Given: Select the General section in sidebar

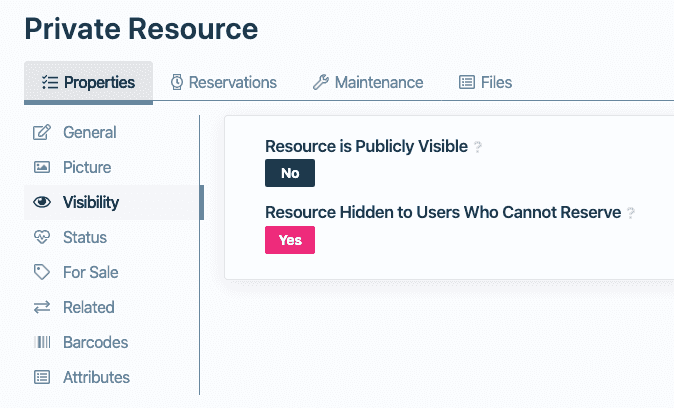Looking at the screenshot, I should (89, 132).
